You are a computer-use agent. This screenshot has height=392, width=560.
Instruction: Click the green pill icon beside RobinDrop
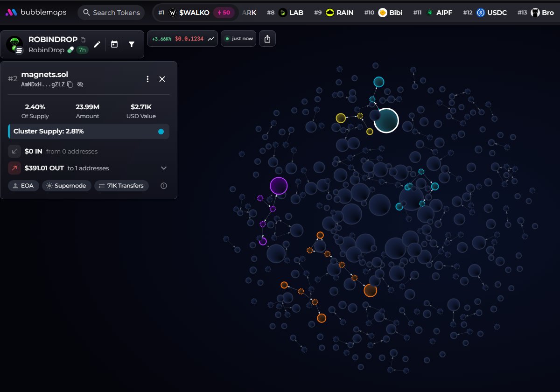tap(70, 50)
